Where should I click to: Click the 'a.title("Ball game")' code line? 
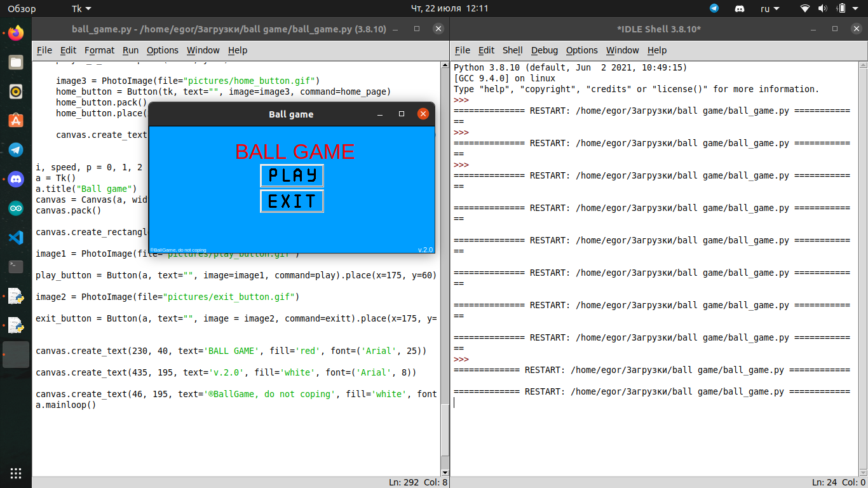[x=86, y=189]
